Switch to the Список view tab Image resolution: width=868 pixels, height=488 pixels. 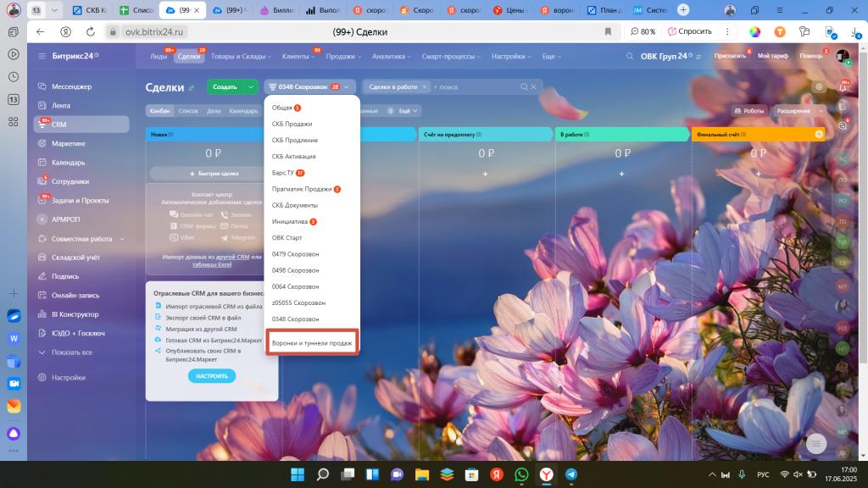(188, 111)
